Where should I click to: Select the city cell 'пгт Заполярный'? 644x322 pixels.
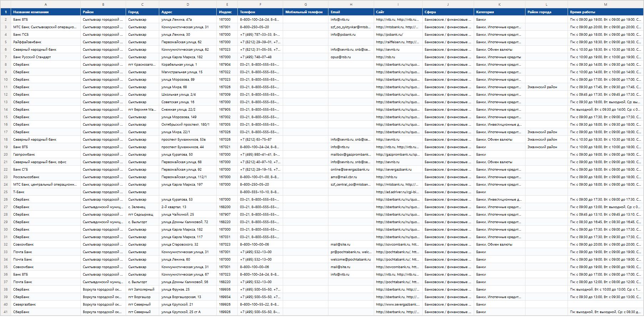tap(142, 290)
